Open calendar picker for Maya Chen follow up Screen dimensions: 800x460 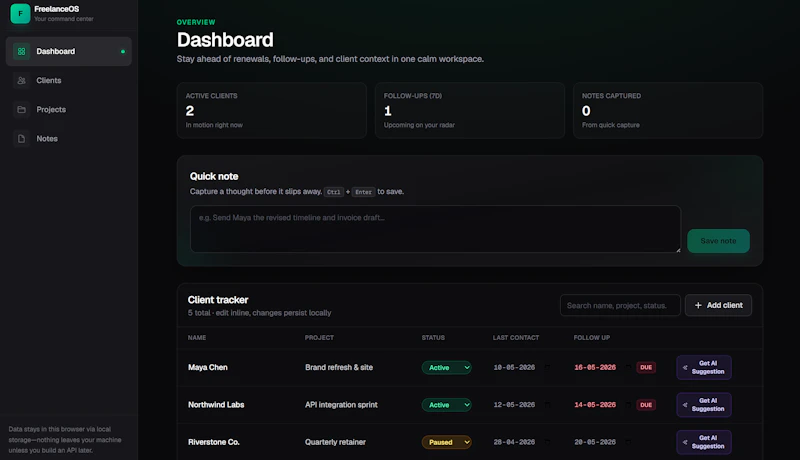(628, 367)
